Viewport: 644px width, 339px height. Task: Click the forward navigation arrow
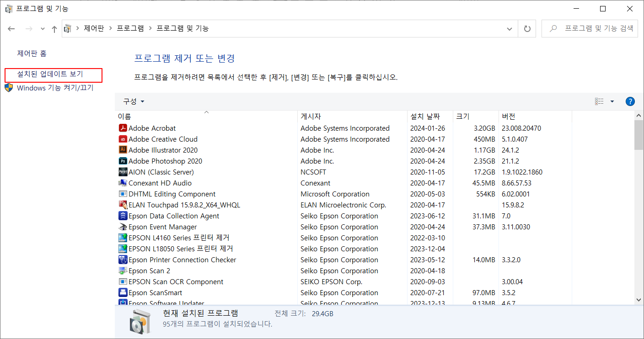coord(28,28)
